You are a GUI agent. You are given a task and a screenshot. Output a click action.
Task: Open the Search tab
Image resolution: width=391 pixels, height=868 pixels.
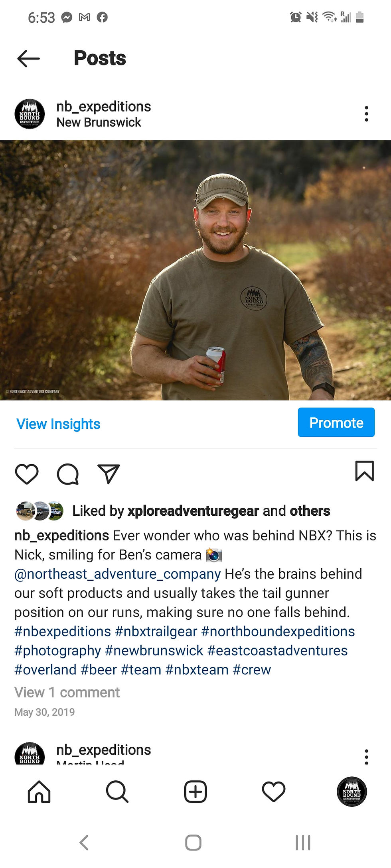[x=117, y=791]
